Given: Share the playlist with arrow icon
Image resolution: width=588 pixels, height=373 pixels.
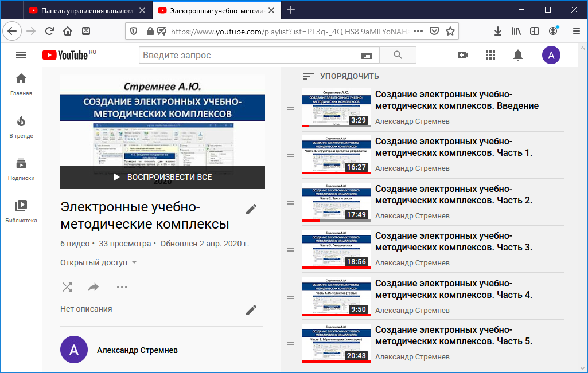Looking at the screenshot, I should 94,287.
